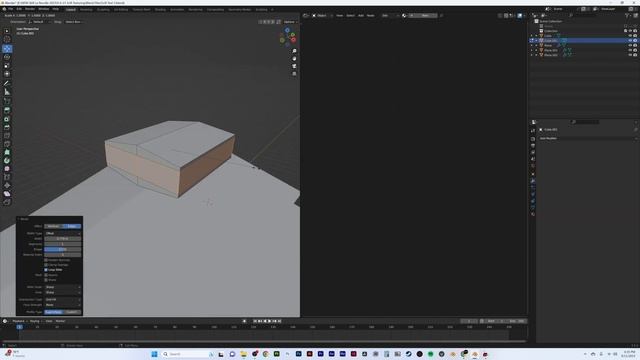Hide Plane.002 via eye icon
Screen dimensions: 640x360
630,55
